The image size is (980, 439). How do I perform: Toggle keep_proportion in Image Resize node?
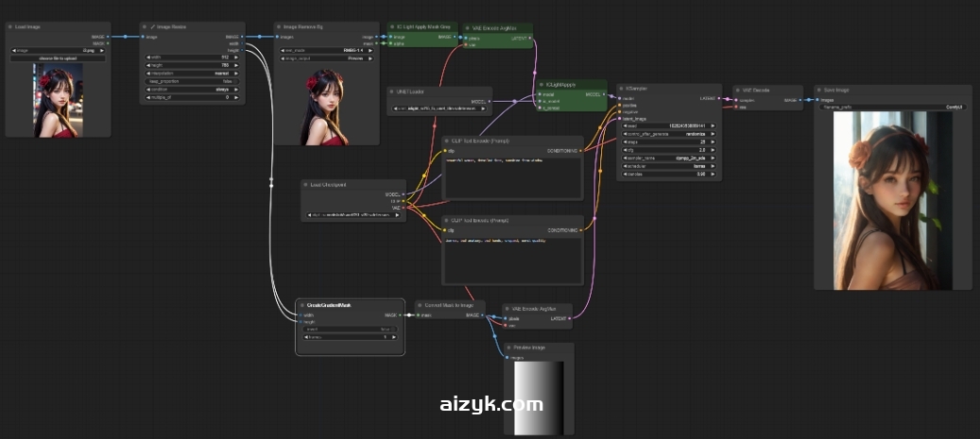coord(192,81)
